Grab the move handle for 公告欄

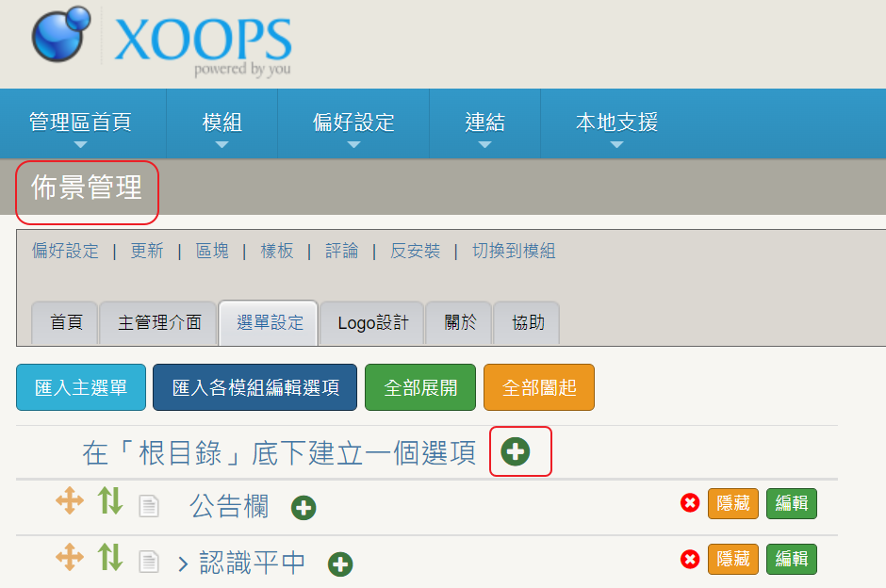click(70, 501)
